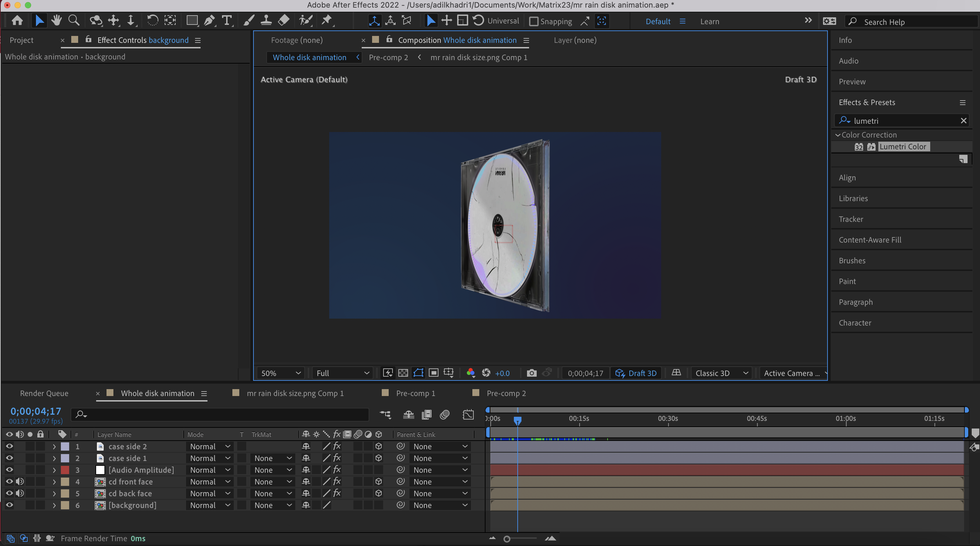Switch to the Pre-comp 1 timeline tab

(x=415, y=393)
